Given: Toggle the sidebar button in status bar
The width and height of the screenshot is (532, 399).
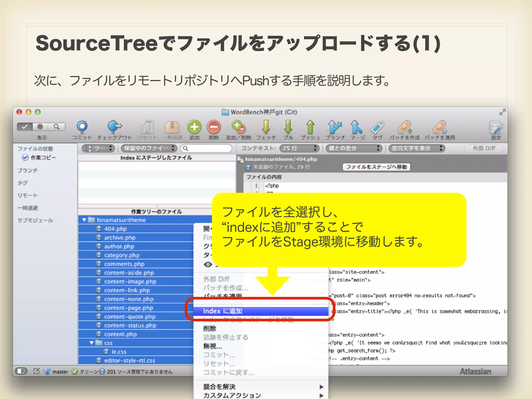Looking at the screenshot, I should [x=21, y=371].
